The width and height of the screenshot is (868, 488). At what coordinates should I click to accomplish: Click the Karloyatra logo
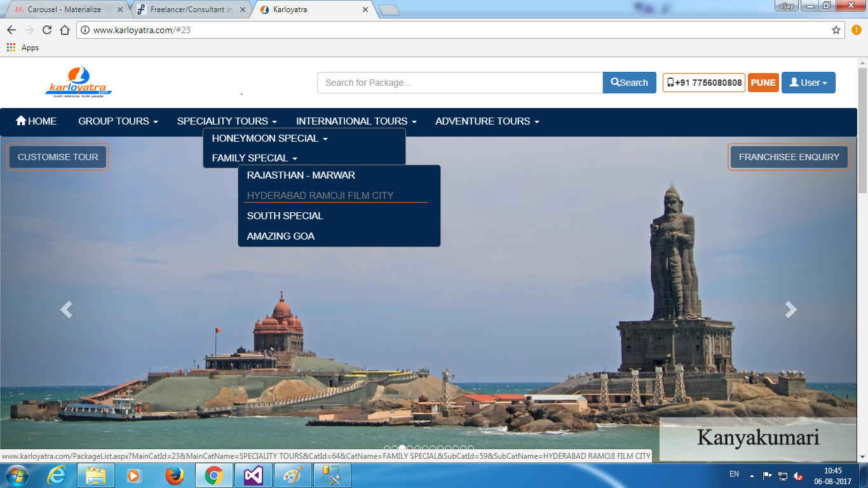[78, 82]
